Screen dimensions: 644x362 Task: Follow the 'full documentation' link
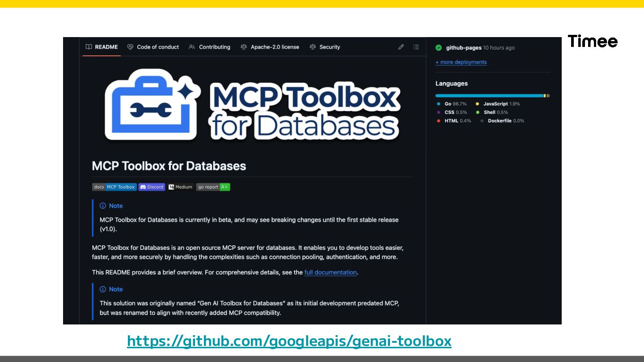coord(330,272)
